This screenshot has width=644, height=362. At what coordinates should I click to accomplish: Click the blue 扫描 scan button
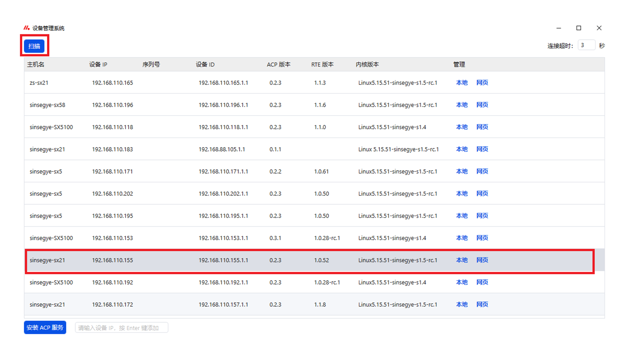click(34, 46)
